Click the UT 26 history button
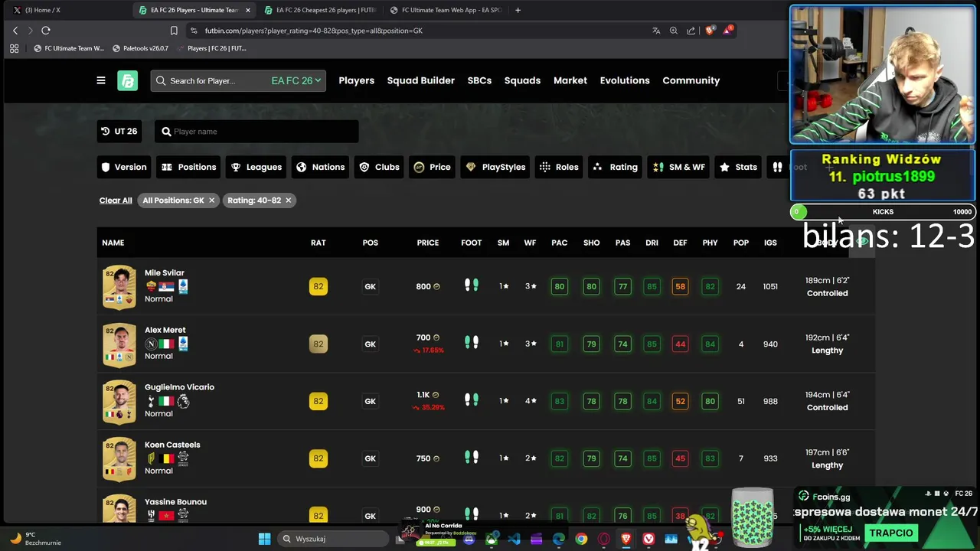980x551 pixels. pyautogui.click(x=119, y=131)
